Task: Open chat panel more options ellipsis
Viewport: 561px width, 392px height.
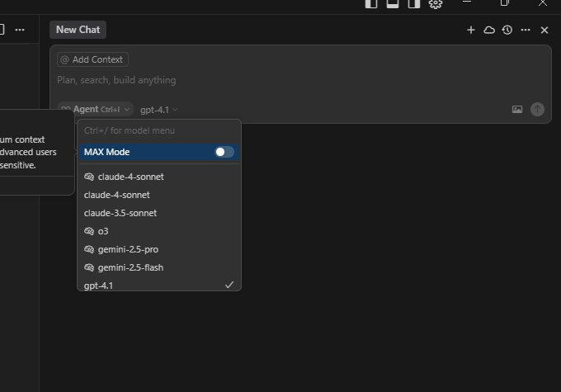Action: [526, 30]
